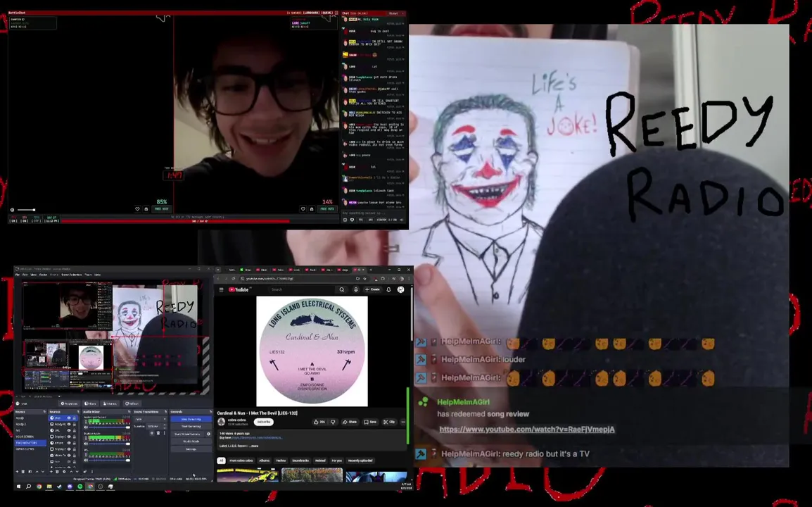Adjust BattleChat volume slider
This screenshot has width=812, height=507.
point(27,210)
